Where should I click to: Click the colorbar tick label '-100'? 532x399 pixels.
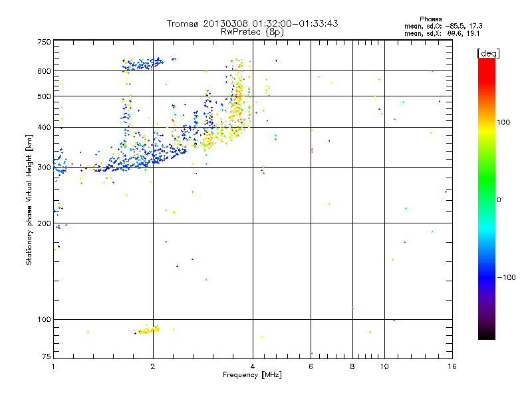506,277
